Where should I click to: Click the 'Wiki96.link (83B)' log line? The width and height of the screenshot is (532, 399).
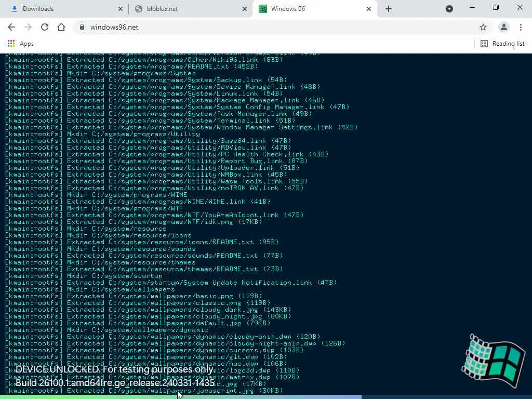pos(144,60)
